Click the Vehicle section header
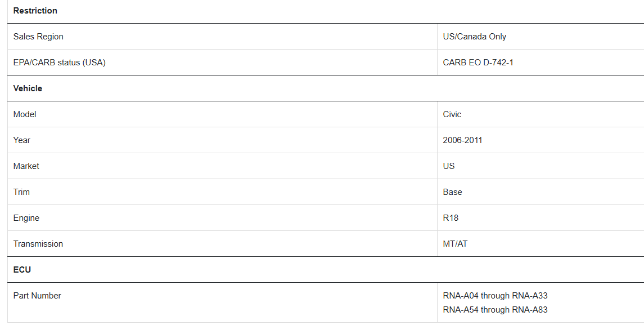The width and height of the screenshot is (644, 325). coord(28,88)
